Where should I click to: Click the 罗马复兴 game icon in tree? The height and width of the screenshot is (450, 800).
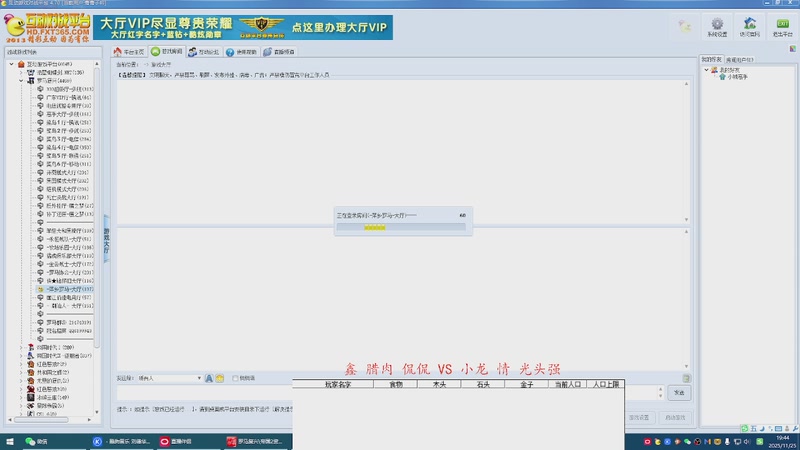[31, 81]
